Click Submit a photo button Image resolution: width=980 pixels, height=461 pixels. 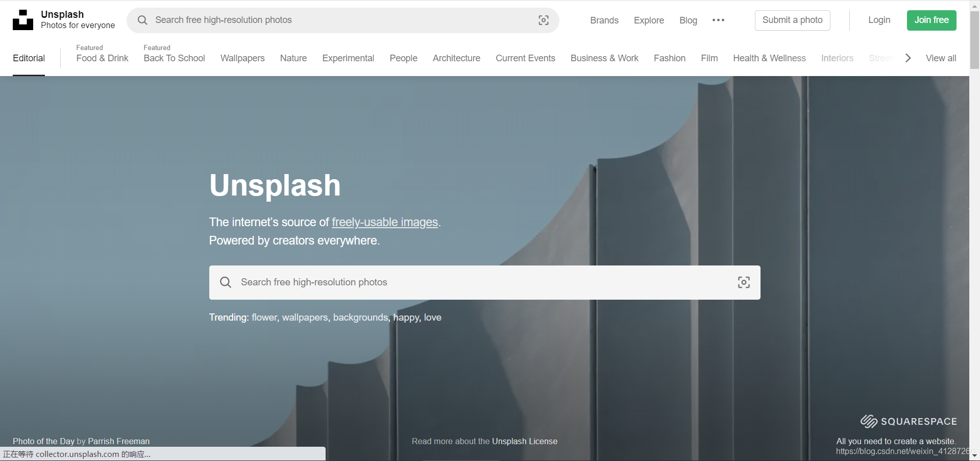[x=792, y=20]
